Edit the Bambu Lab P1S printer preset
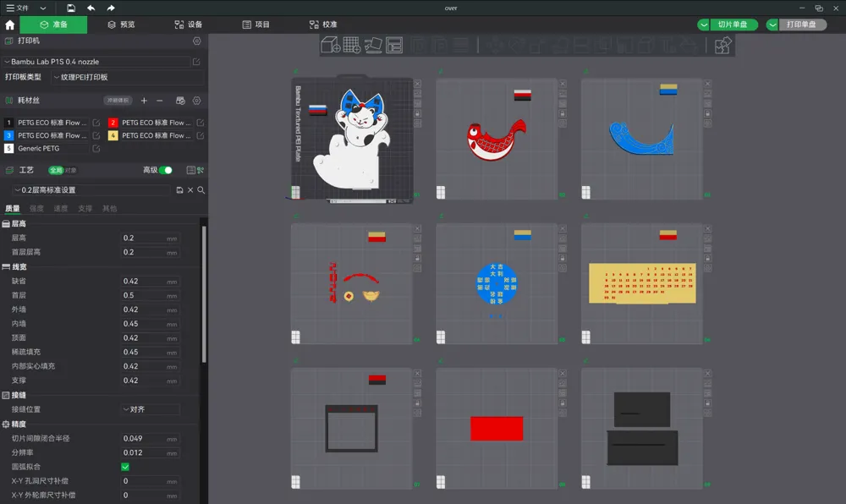 [x=196, y=62]
